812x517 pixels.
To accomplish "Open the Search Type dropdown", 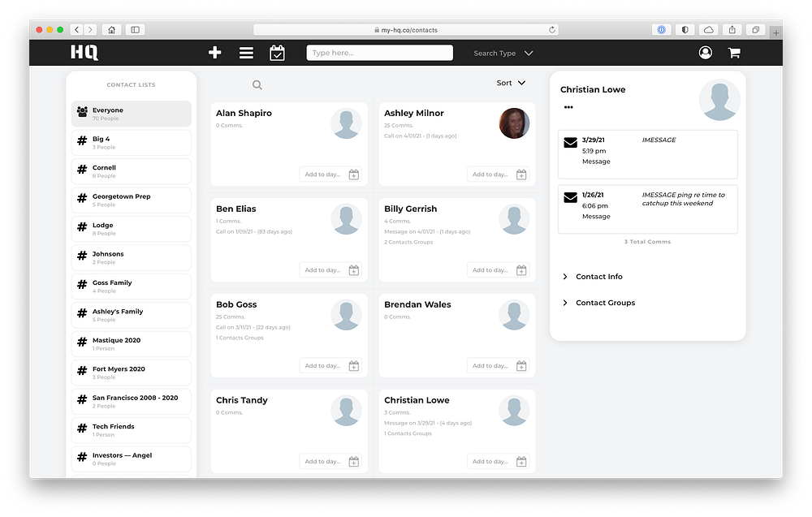I will click(503, 53).
